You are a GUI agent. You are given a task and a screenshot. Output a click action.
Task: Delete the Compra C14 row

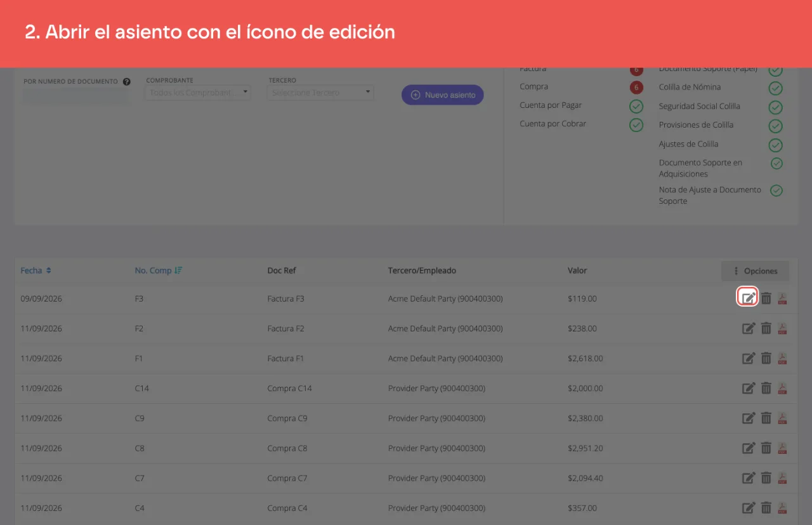click(x=766, y=388)
